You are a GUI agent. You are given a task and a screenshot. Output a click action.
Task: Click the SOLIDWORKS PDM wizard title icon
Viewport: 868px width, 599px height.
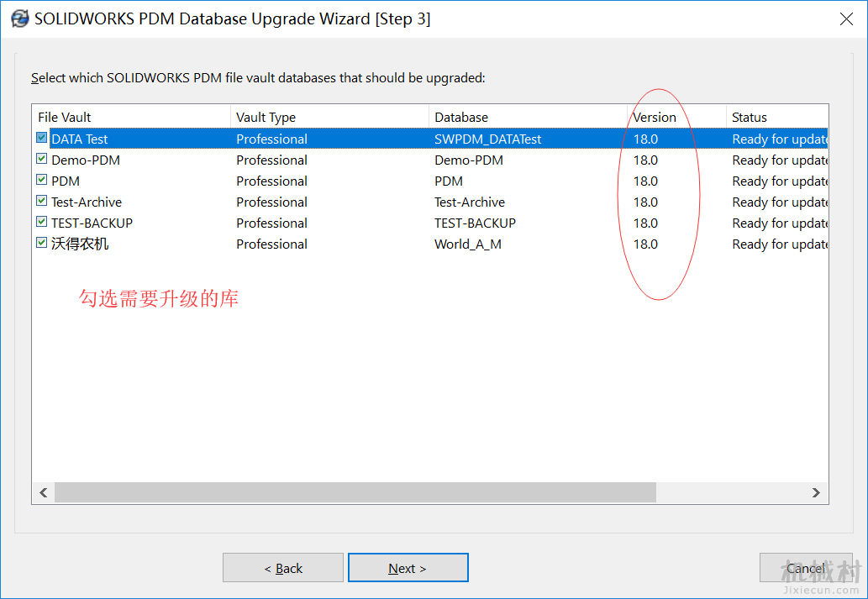coord(20,18)
